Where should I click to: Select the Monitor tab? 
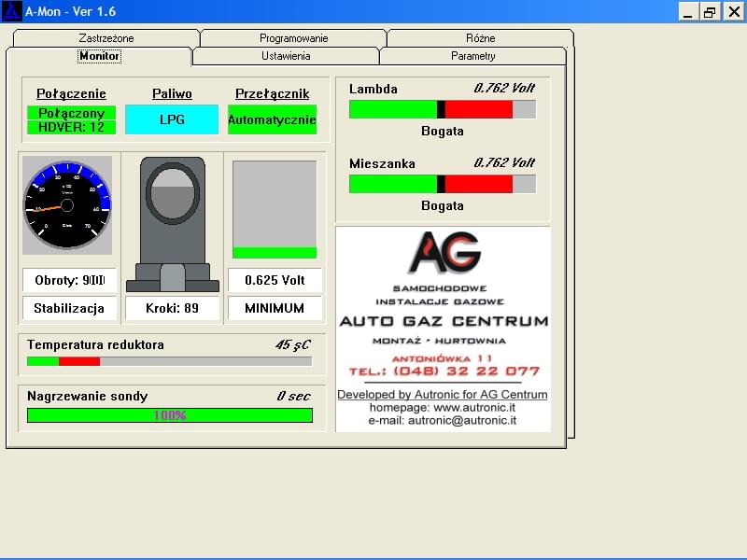[x=99, y=56]
